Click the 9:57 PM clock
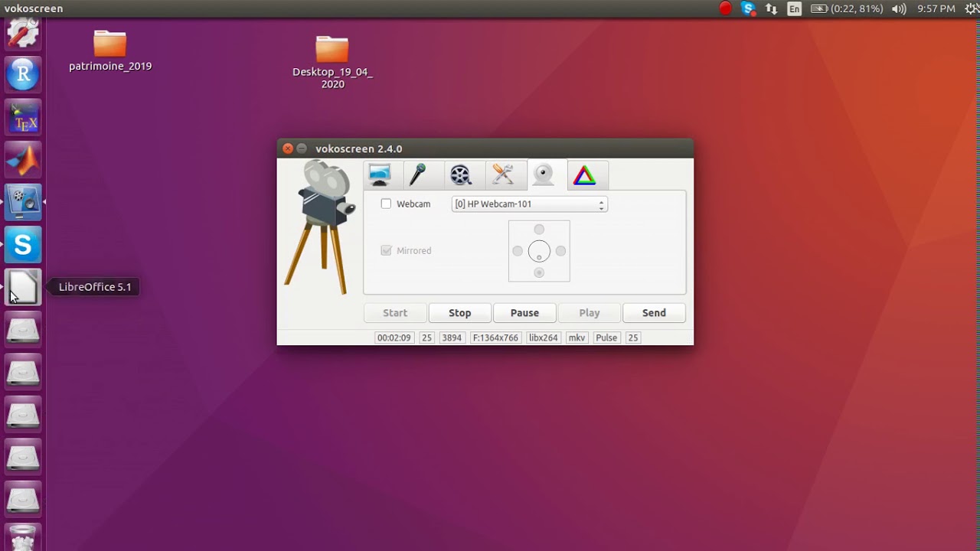 click(936, 8)
